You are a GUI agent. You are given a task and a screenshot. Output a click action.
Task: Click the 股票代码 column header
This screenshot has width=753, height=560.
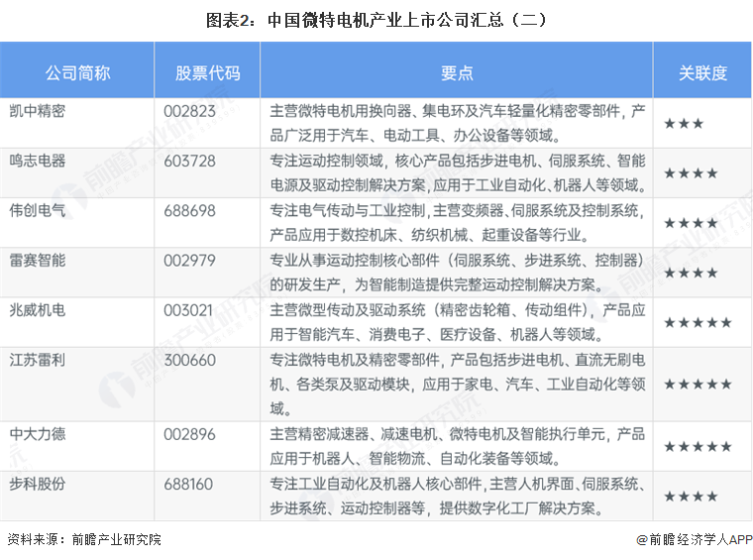pyautogui.click(x=207, y=73)
